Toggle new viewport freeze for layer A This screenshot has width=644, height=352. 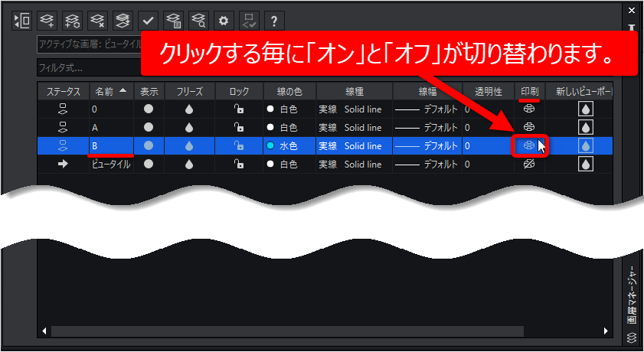(x=586, y=128)
